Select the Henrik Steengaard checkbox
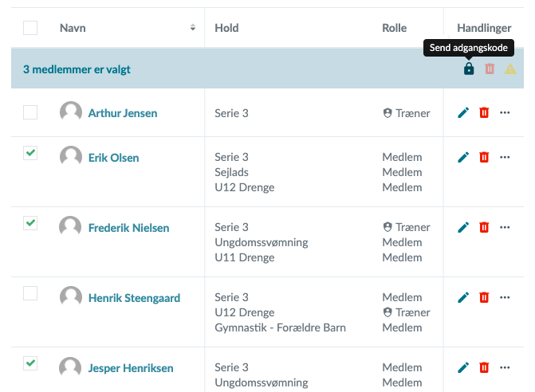Image resolution: width=535 pixels, height=392 pixels. pyautogui.click(x=30, y=293)
